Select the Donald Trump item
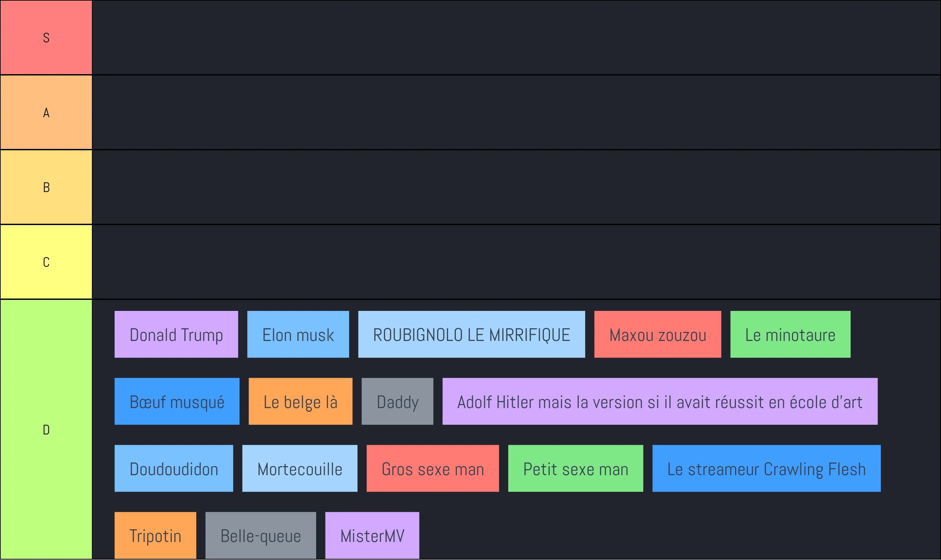 pyautogui.click(x=176, y=334)
